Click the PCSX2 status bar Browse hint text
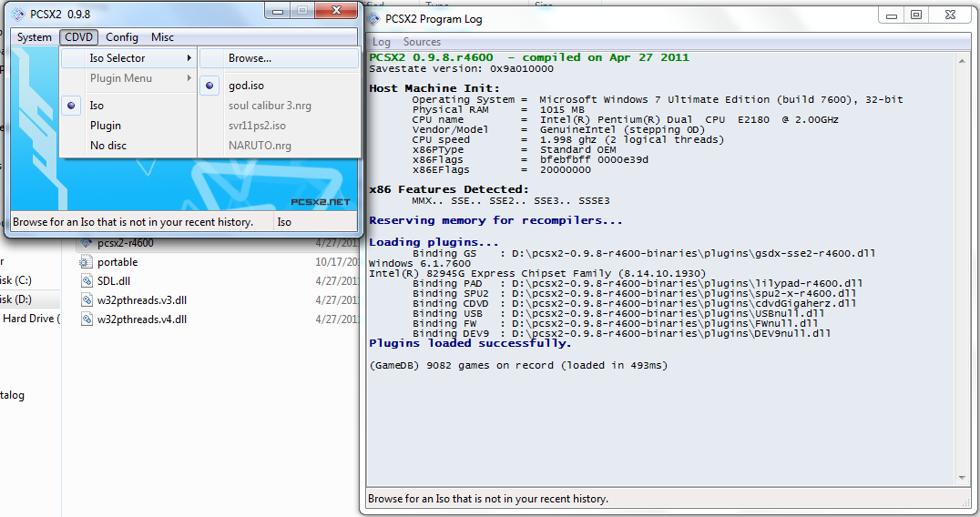Viewport: 980px width, 517px height. (133, 222)
